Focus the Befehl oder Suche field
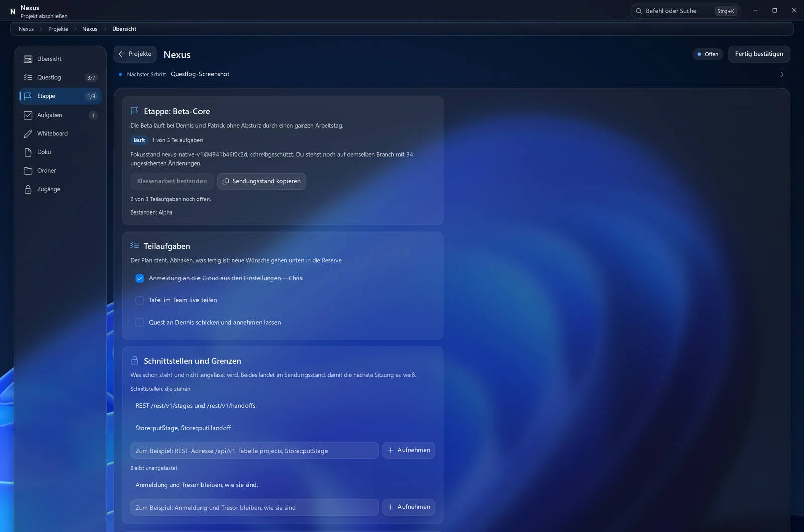The width and height of the screenshot is (804, 532). 685,11
